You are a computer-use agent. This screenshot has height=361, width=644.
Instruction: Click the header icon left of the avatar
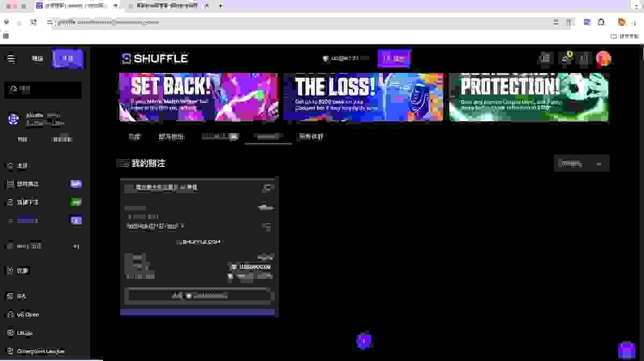tap(585, 58)
